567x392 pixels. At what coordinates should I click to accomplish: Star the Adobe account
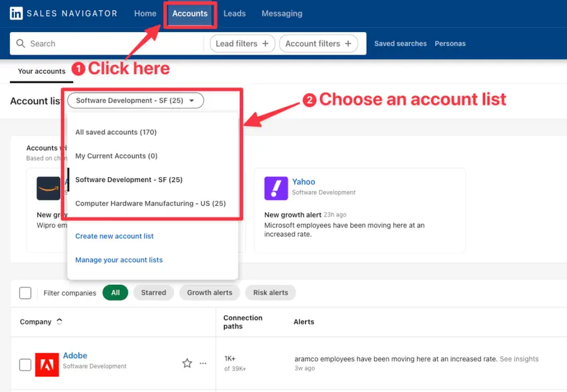pos(187,363)
